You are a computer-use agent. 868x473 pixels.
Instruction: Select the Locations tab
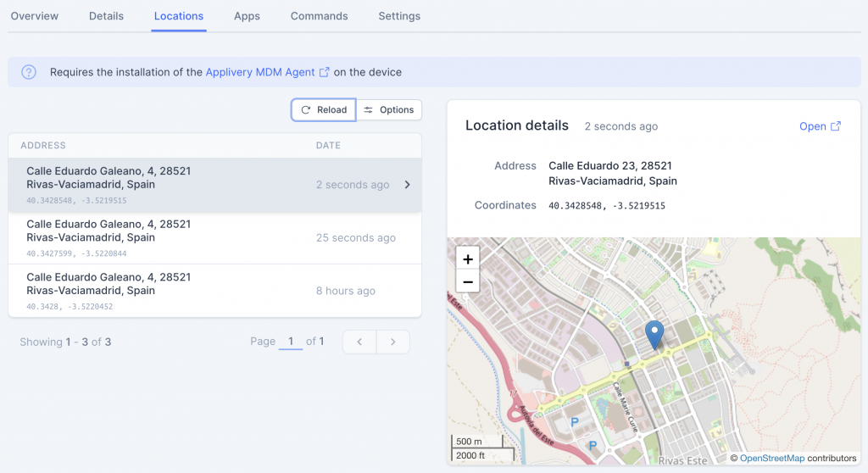click(x=179, y=16)
